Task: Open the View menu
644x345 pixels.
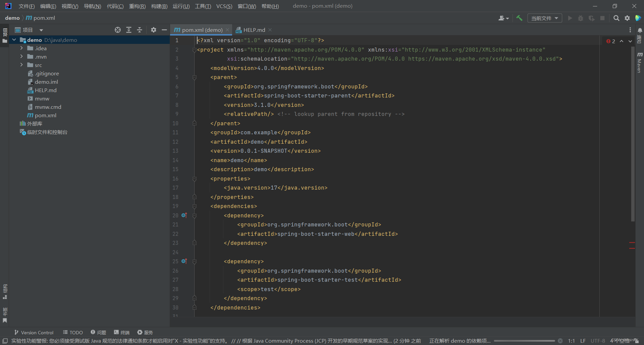Action: click(x=70, y=6)
